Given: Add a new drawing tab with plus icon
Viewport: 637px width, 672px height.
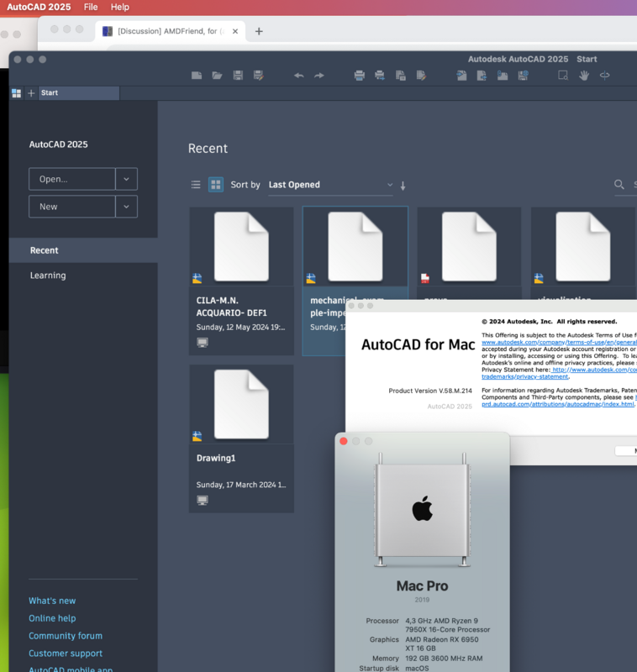Looking at the screenshot, I should coord(31,93).
